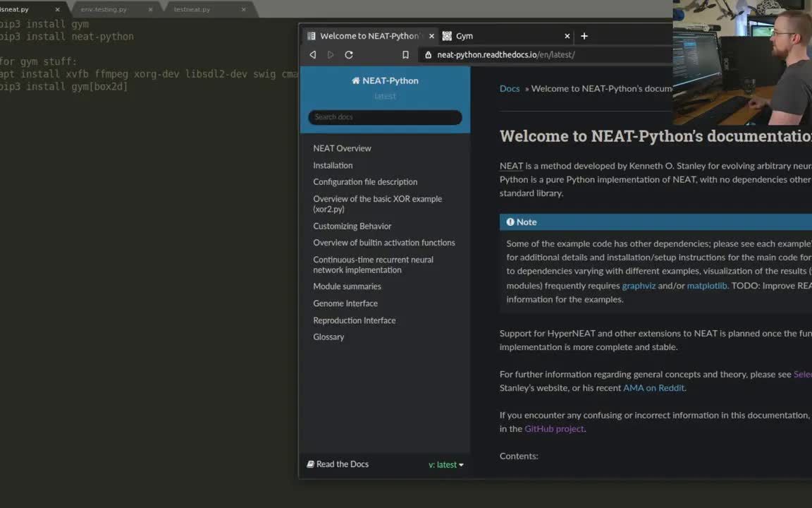This screenshot has height=508, width=812.
Task: Click the Docs breadcrumb link
Action: tap(510, 88)
